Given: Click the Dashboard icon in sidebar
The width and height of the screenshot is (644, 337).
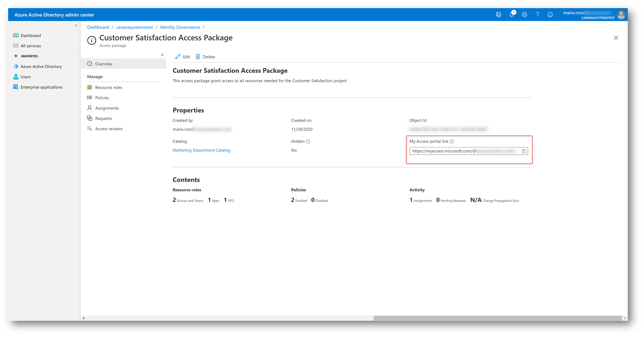Looking at the screenshot, I should click(16, 36).
